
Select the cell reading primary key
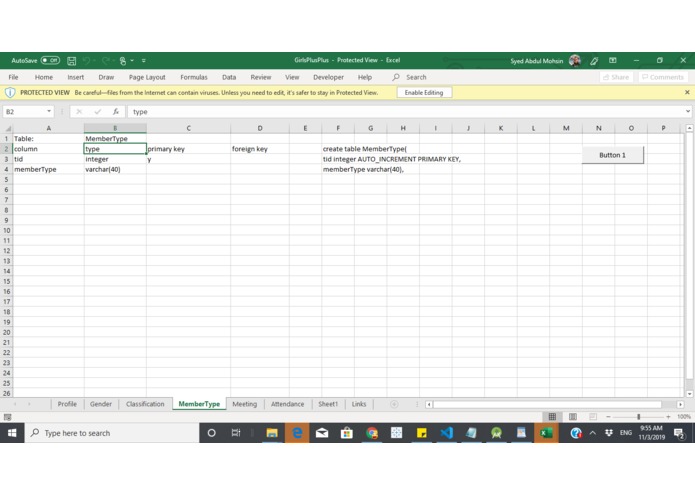point(188,149)
